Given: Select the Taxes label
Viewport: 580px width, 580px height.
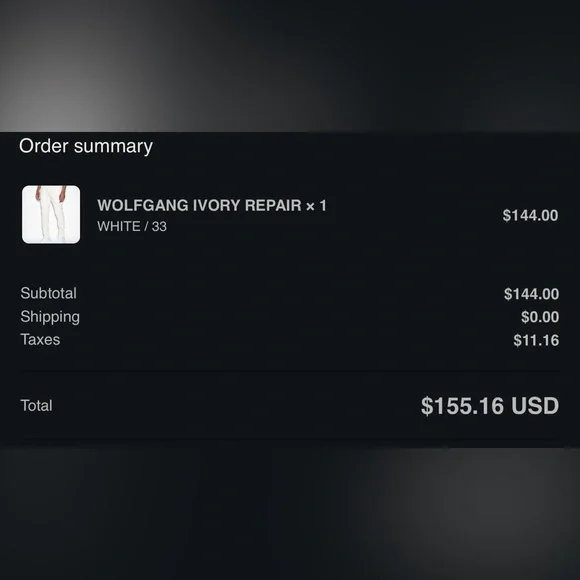Looking at the screenshot, I should coord(40,340).
